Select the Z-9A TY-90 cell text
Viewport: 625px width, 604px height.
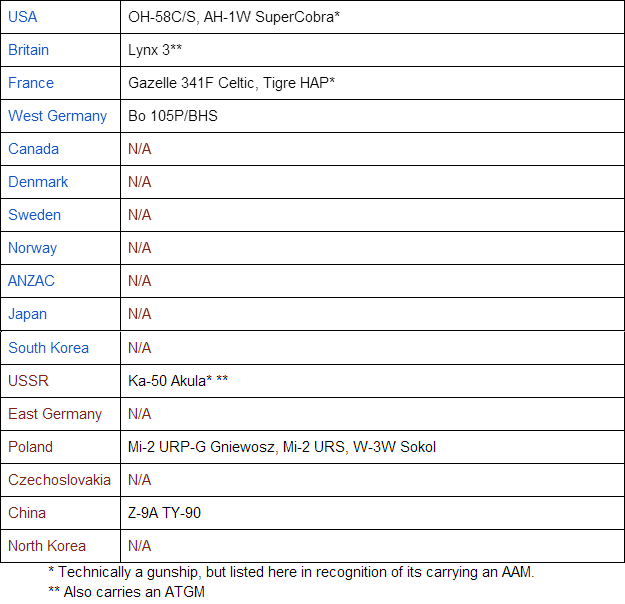[x=164, y=513]
